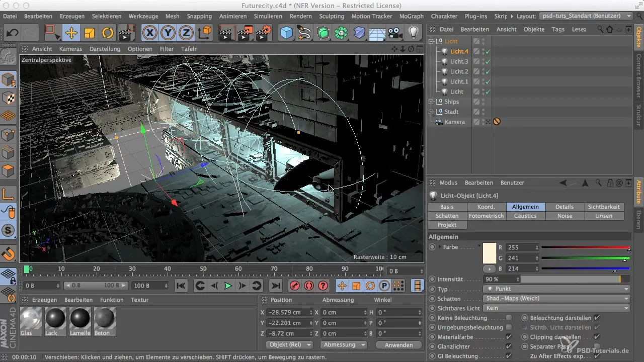
Task: Toggle X axis lock
Action: [149, 33]
